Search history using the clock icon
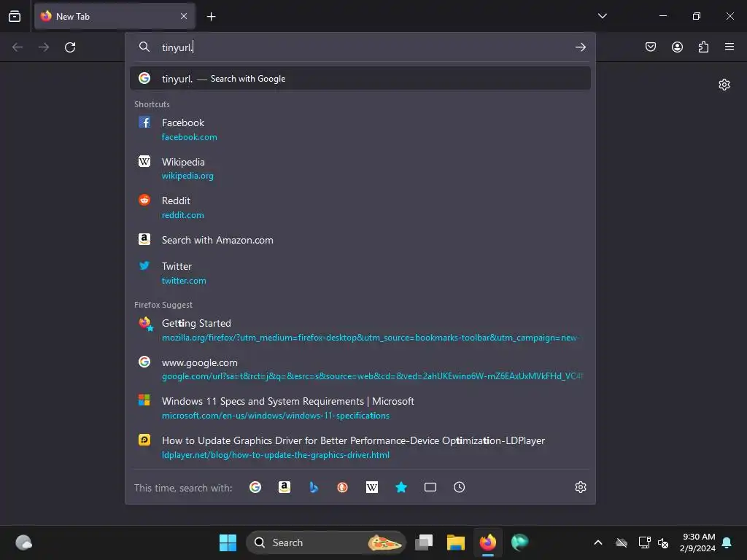 (x=460, y=487)
